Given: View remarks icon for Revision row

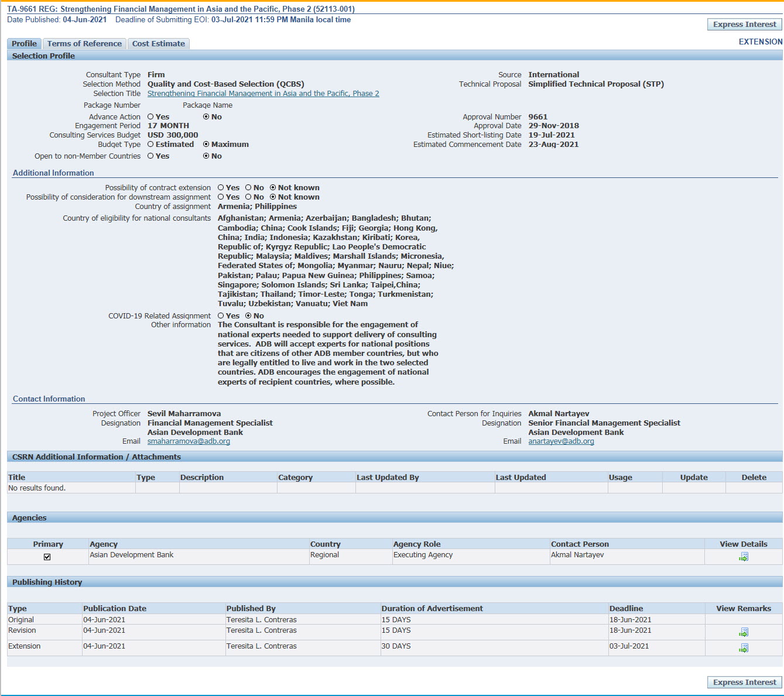Looking at the screenshot, I should click(743, 632).
